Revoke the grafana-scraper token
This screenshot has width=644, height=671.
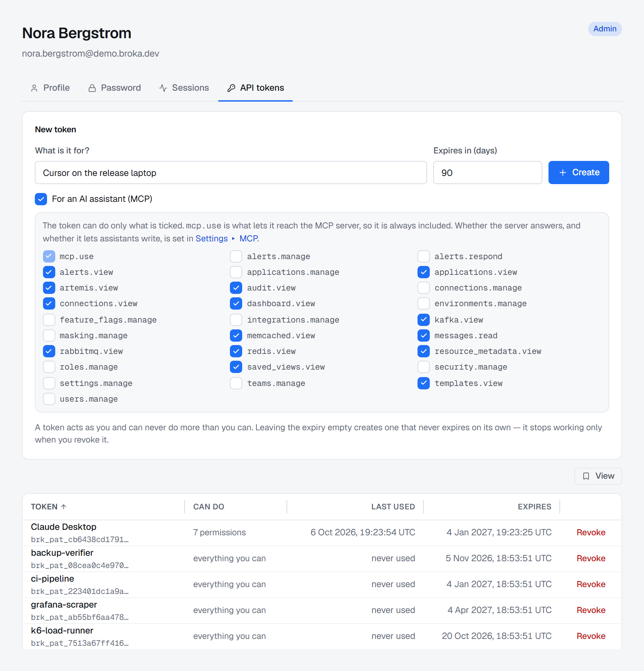[591, 610]
